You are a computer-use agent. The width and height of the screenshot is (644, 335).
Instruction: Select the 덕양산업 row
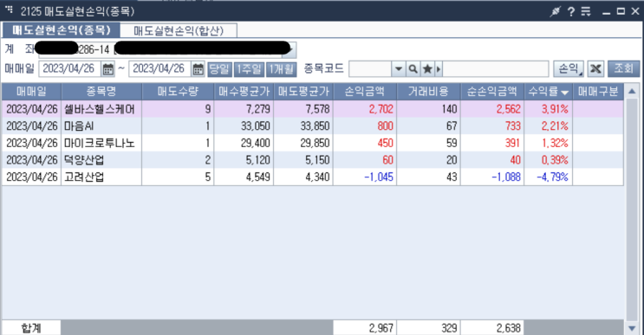coord(313,160)
